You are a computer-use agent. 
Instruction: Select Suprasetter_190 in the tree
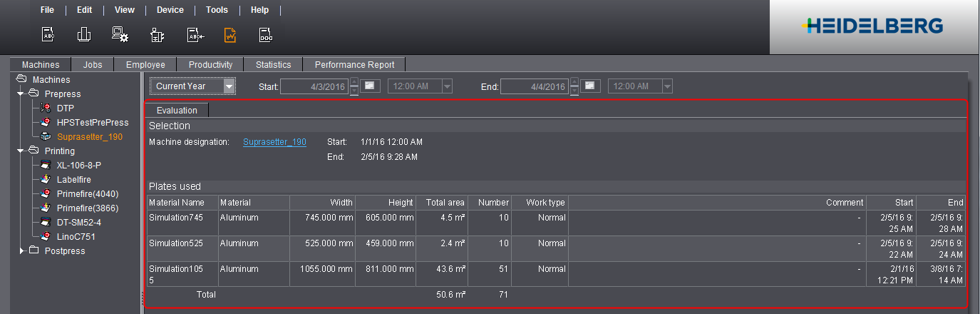click(x=90, y=136)
